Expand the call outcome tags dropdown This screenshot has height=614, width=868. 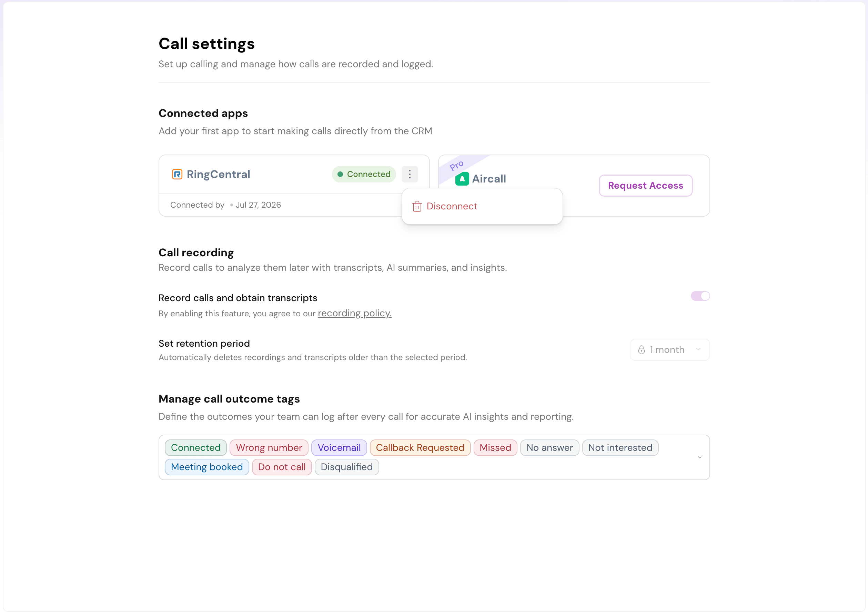click(699, 457)
